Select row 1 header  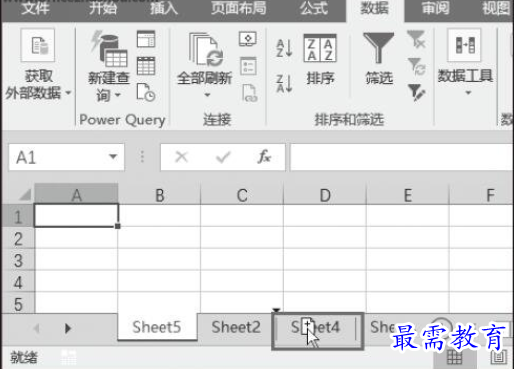[x=18, y=216]
